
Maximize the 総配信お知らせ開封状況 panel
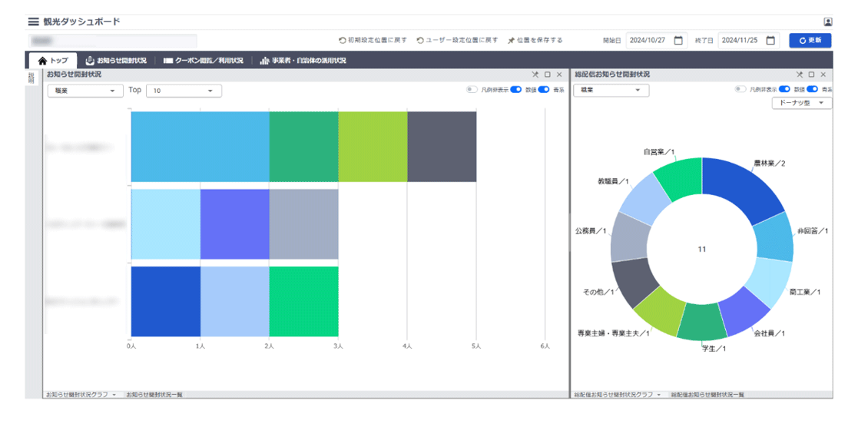click(x=811, y=74)
